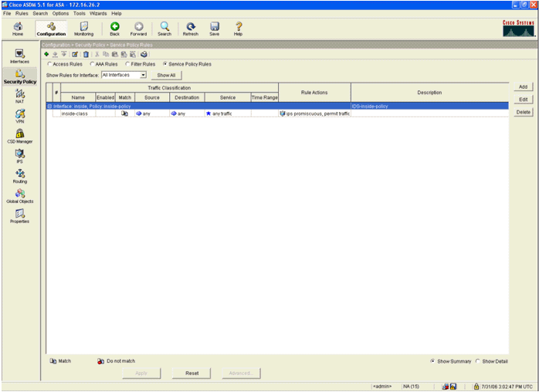Open the Tools menu

coord(79,13)
